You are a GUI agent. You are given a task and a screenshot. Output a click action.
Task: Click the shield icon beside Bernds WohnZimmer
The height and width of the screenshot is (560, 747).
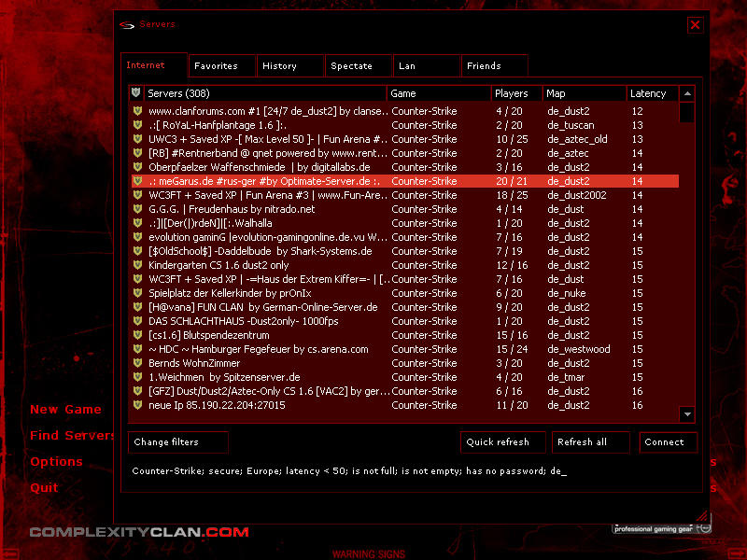137,363
